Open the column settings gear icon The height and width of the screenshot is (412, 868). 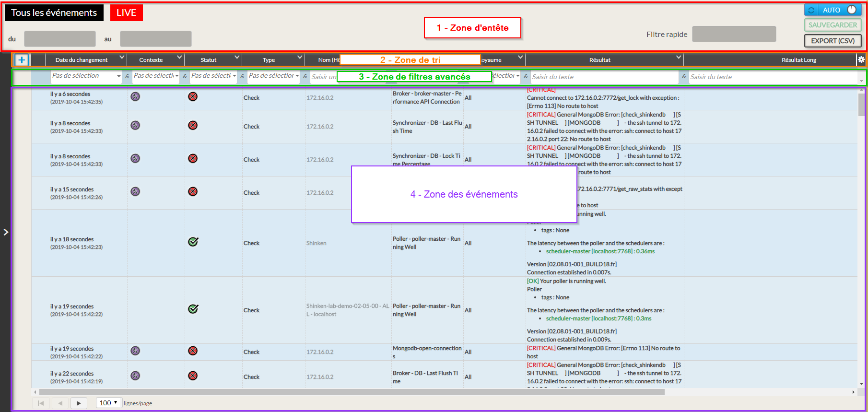[x=861, y=60]
